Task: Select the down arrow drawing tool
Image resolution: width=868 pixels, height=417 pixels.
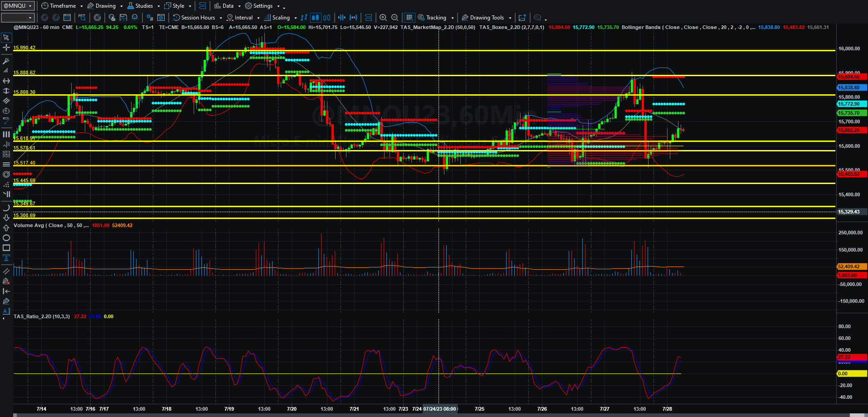Action: click(6, 218)
